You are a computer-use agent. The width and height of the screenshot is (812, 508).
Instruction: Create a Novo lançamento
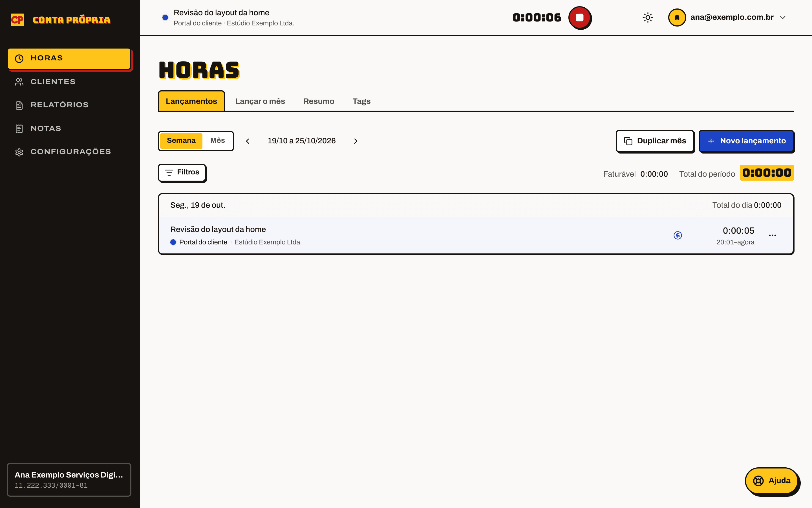pos(746,141)
